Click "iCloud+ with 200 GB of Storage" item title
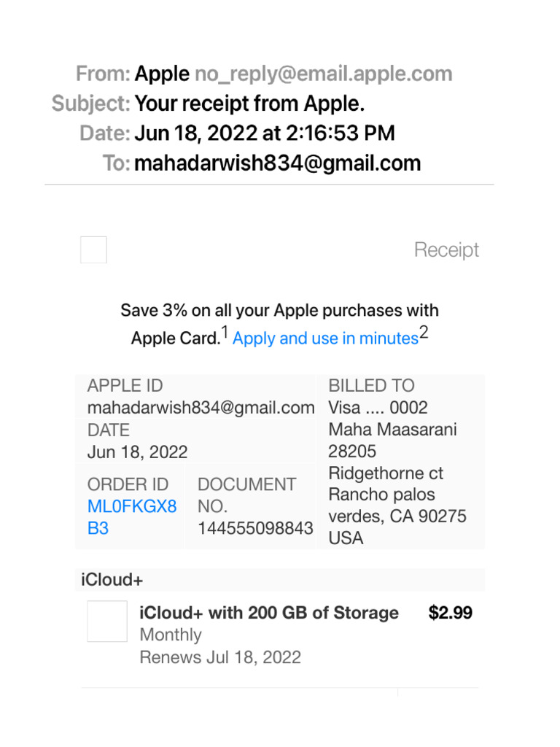 268,613
